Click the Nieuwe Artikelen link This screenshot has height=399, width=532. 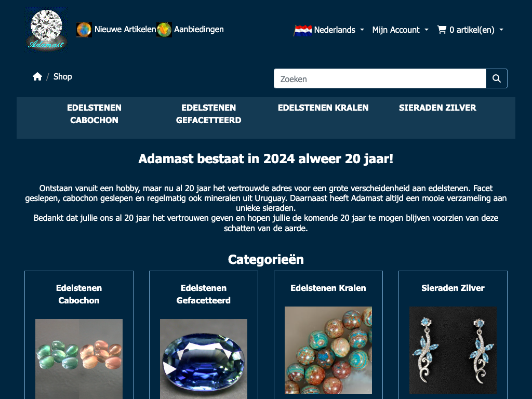pyautogui.click(x=125, y=30)
